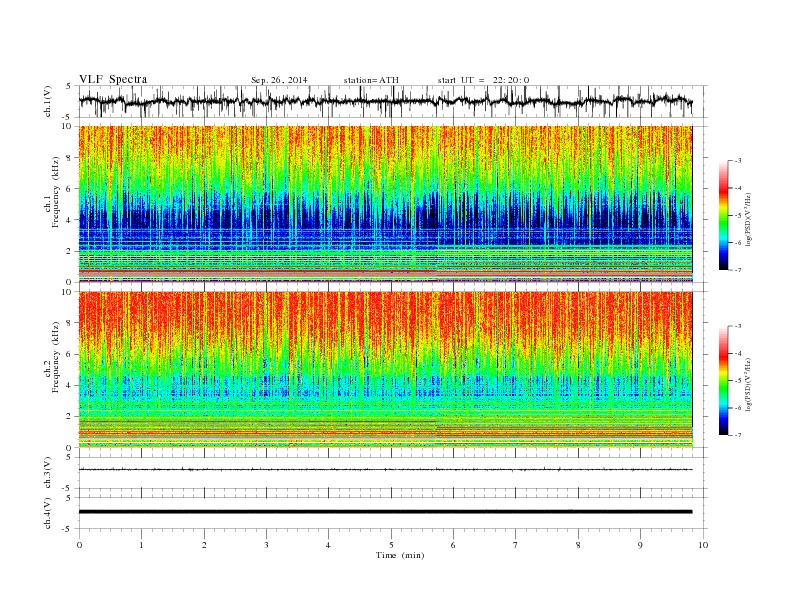Click the "9" minute label on Time axis
This screenshot has height=612, width=792.
[640, 545]
